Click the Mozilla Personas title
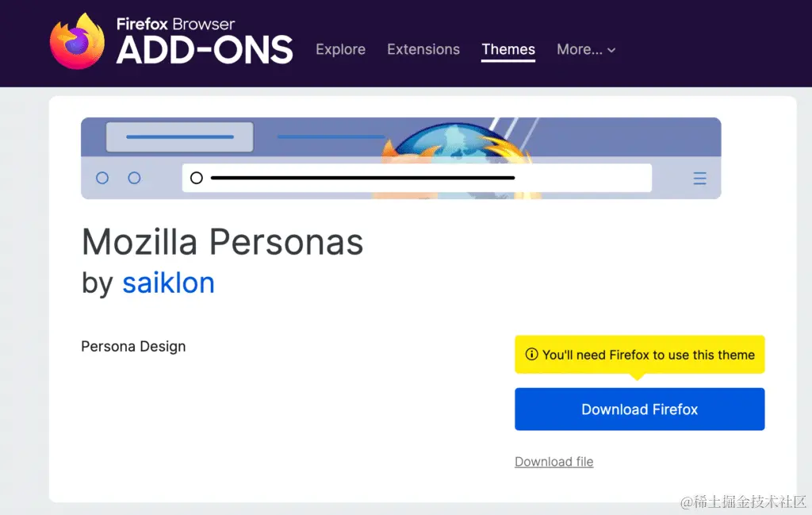This screenshot has width=812, height=515. tap(222, 242)
